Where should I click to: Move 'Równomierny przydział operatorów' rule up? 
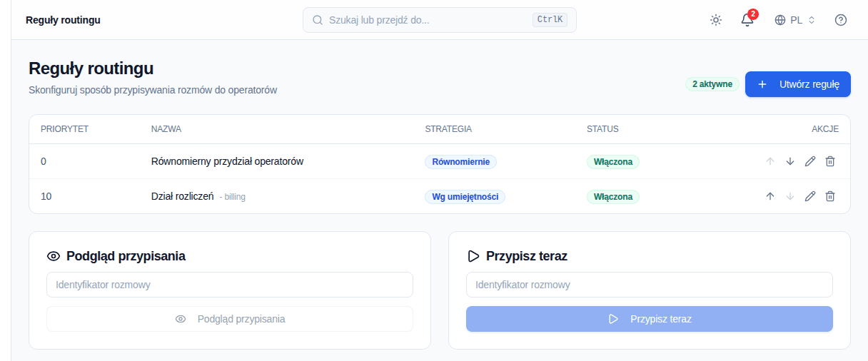(x=770, y=161)
